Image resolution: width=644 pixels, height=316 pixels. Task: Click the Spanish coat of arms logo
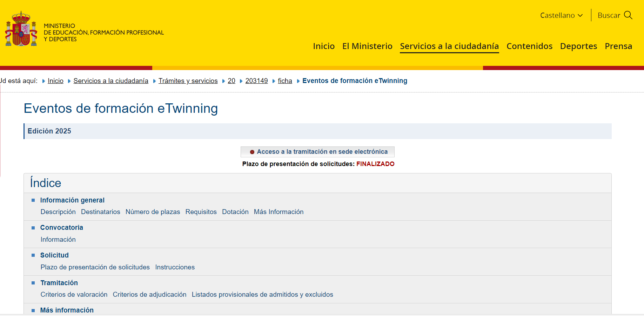(21, 29)
